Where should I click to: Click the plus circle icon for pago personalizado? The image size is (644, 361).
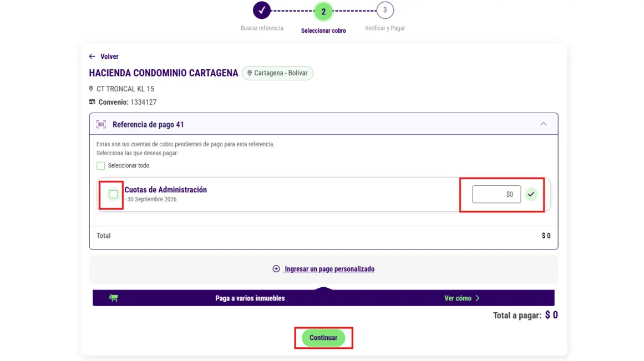click(x=276, y=268)
